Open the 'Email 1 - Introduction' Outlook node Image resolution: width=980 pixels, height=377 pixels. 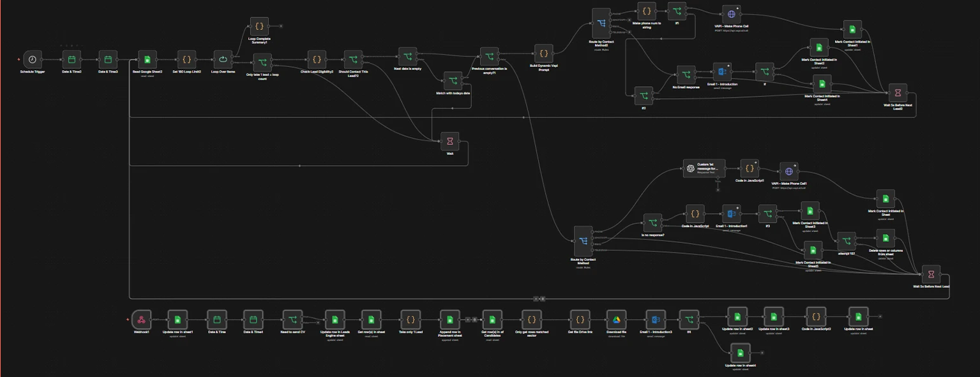pyautogui.click(x=722, y=71)
